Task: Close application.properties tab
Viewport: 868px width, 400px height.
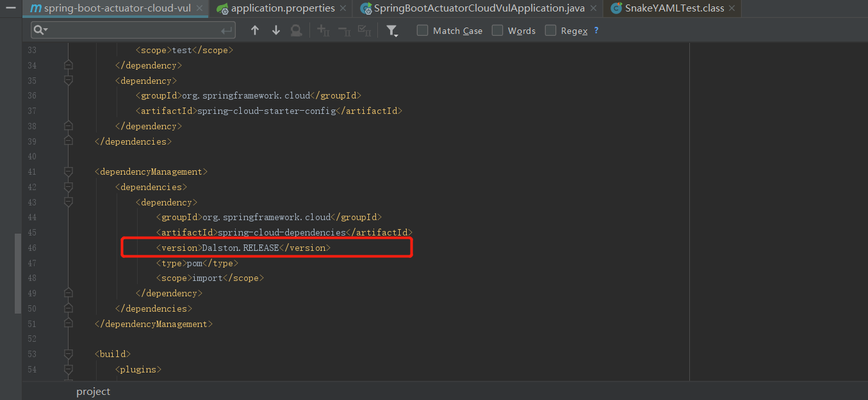Action: [x=343, y=9]
